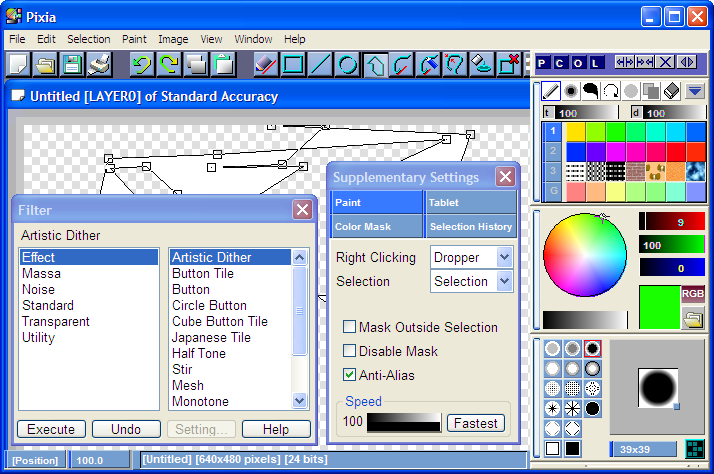Switch to the Selection History tab
714x474 pixels.
pos(471,226)
